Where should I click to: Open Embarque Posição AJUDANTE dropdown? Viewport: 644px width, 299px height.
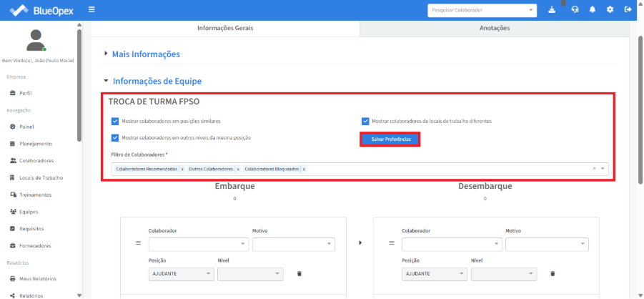182,274
